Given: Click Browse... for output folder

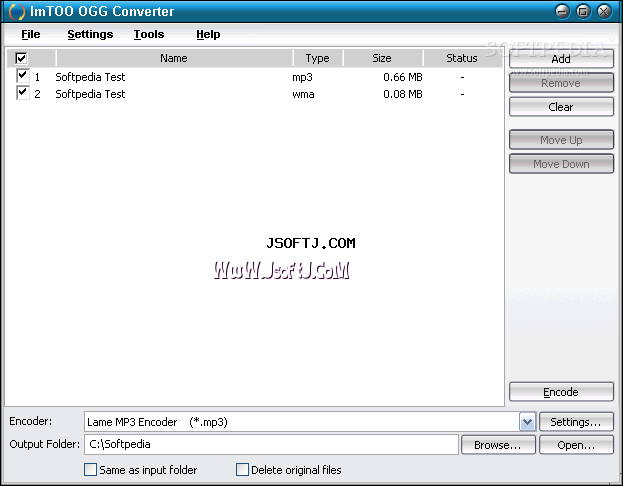Looking at the screenshot, I should pos(498,445).
